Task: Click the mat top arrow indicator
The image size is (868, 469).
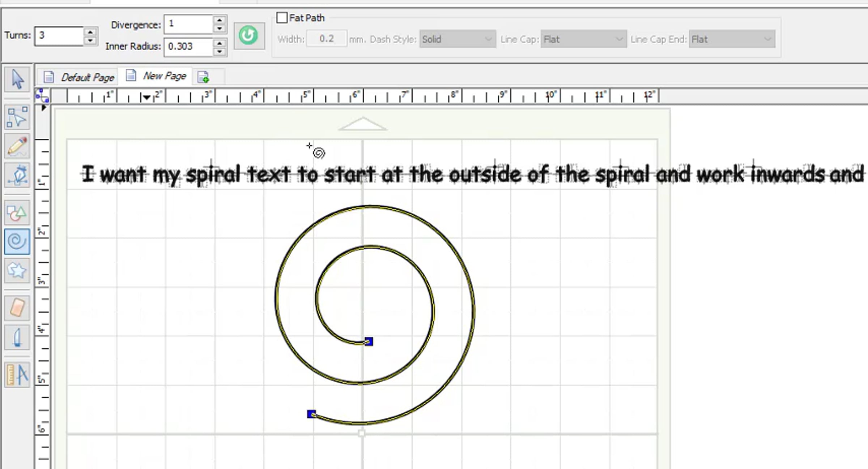Action: [363, 124]
